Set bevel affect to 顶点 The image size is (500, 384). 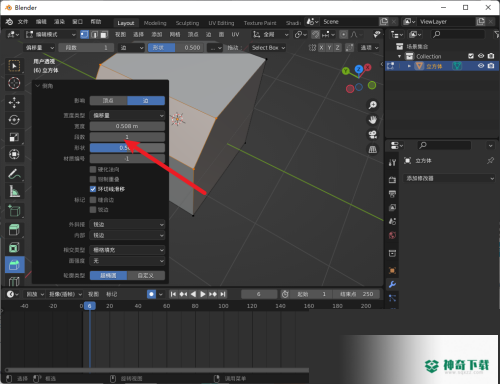point(108,101)
